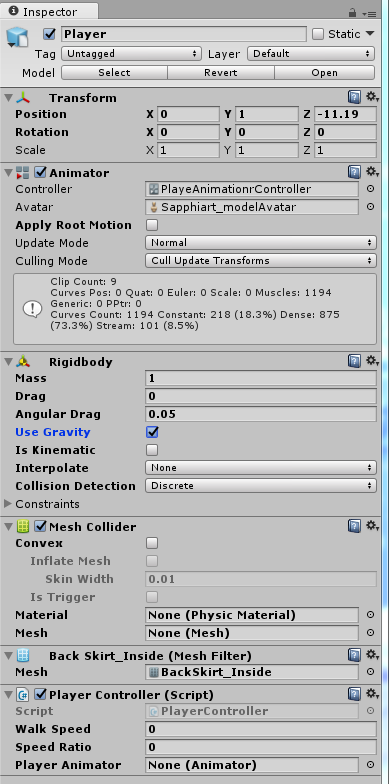Open Transform component help icon
The height and width of the screenshot is (784, 389).
(354, 97)
